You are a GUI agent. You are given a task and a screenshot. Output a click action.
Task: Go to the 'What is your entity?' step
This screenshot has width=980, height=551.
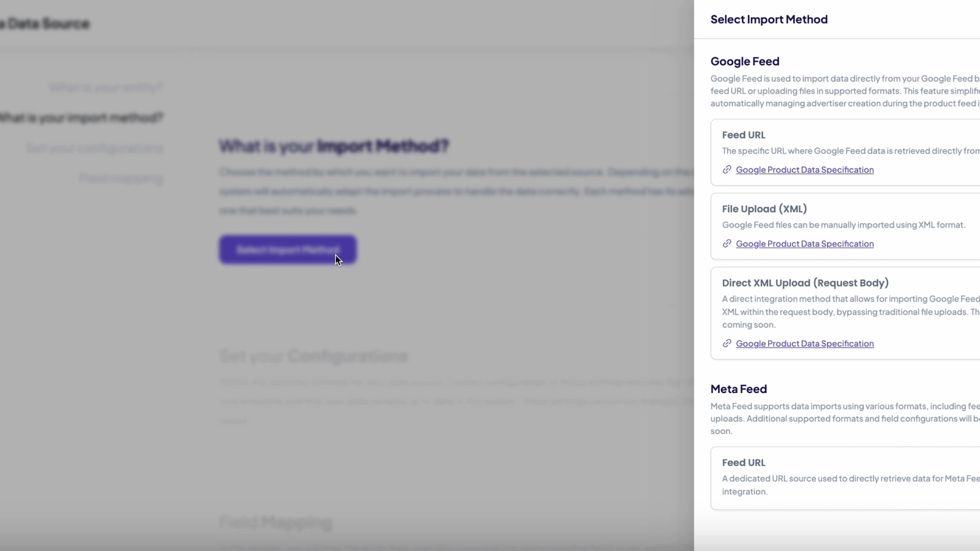[106, 88]
